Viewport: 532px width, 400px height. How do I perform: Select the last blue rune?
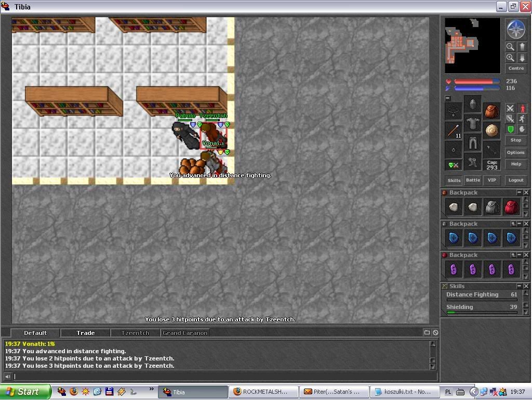coord(511,238)
